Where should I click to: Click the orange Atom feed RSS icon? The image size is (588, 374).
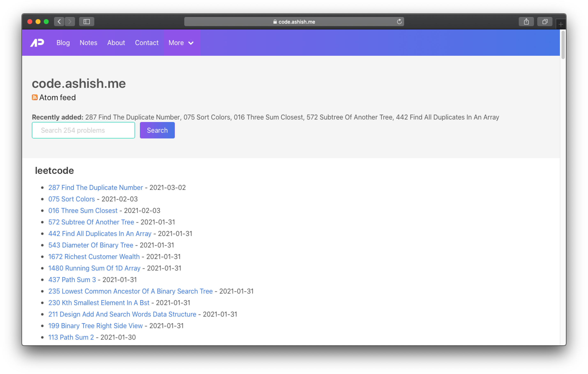point(35,98)
